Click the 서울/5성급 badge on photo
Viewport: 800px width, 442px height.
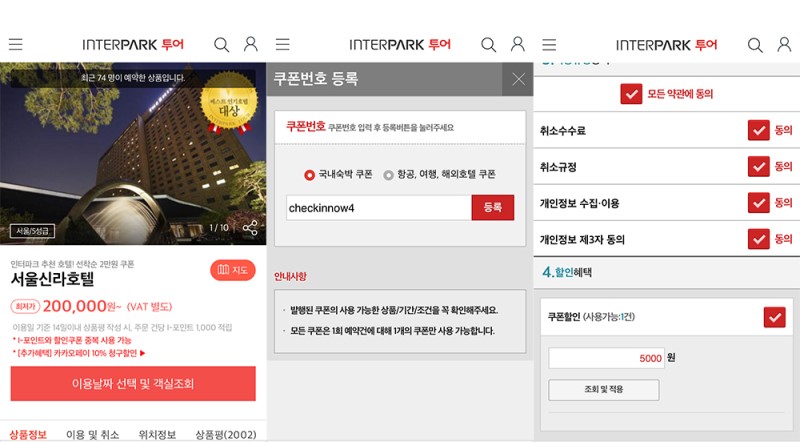tap(32, 231)
